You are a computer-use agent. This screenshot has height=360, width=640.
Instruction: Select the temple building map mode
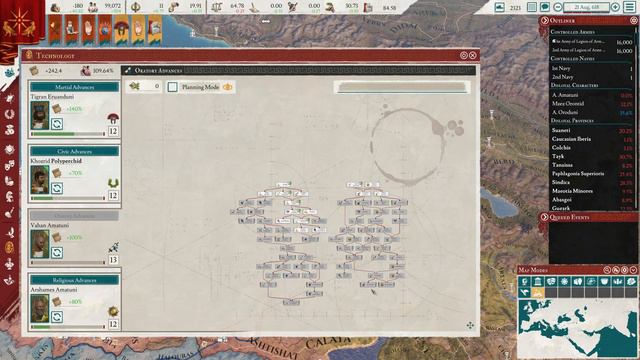pos(538,282)
